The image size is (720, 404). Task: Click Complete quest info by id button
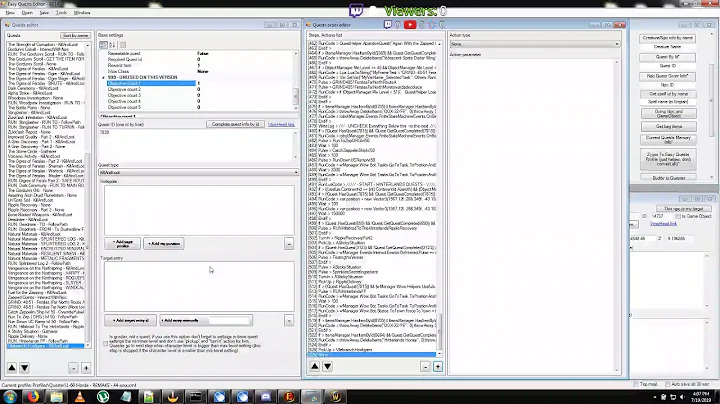pyautogui.click(x=235, y=124)
